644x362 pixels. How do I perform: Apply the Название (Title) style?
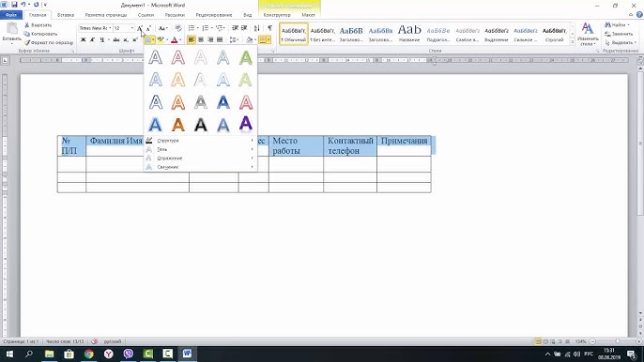coord(409,34)
